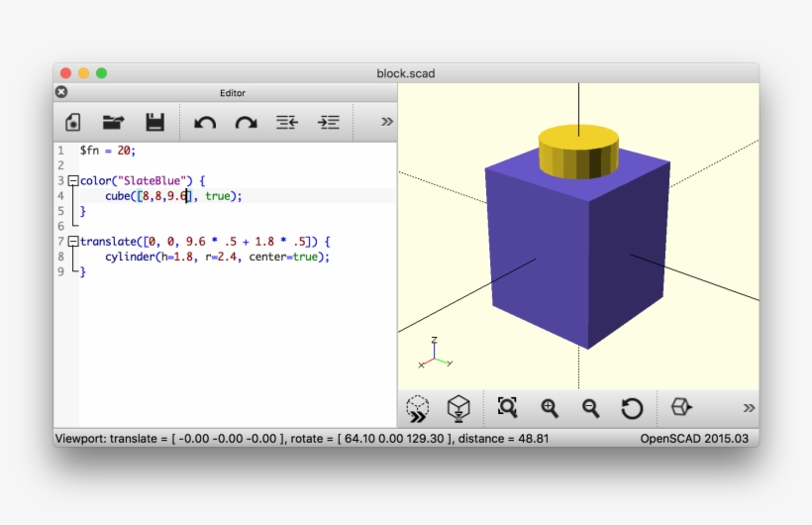Switch to the box orientation view icon
Screen dimensions: 812x525
[681, 407]
